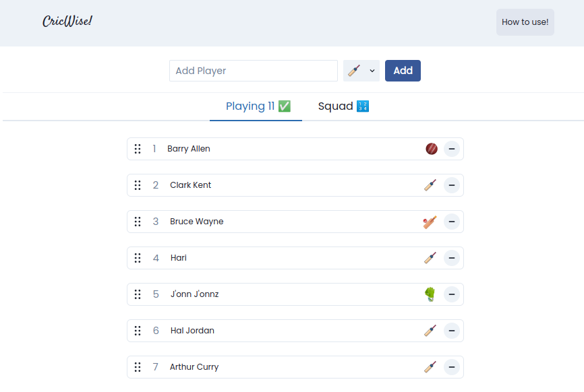Remove Hari from the playing 11

[x=452, y=258]
